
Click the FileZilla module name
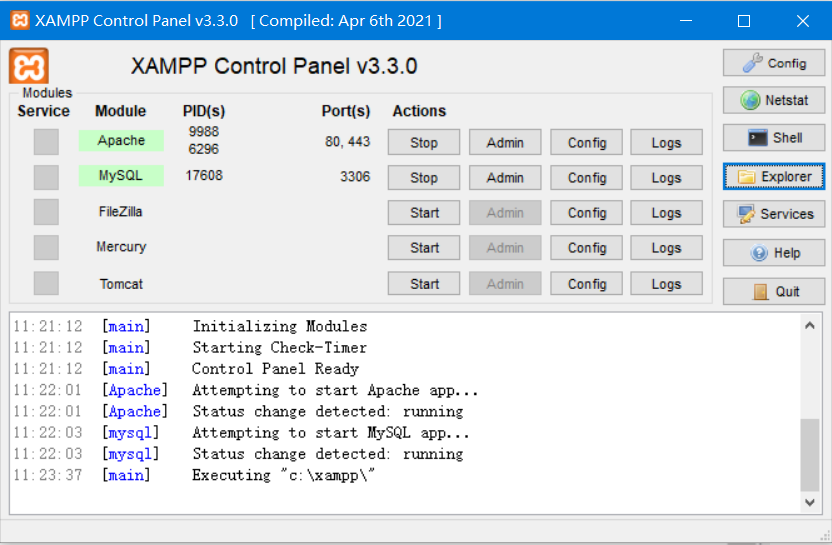[120, 212]
